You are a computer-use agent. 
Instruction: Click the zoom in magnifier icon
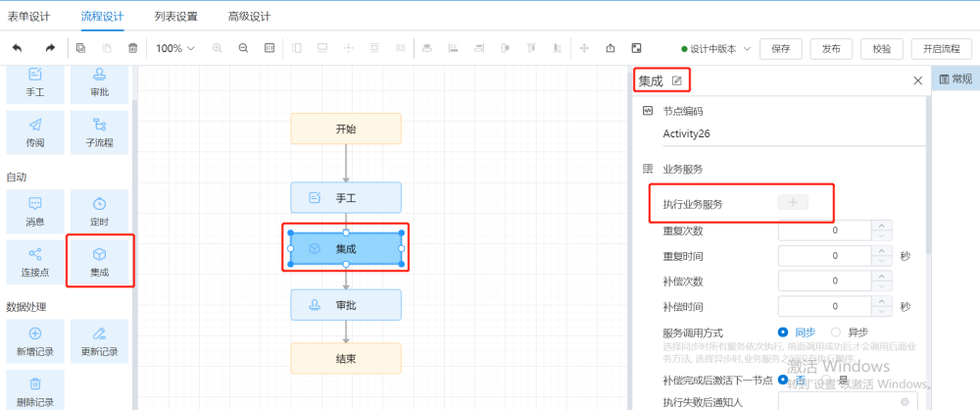point(218,48)
